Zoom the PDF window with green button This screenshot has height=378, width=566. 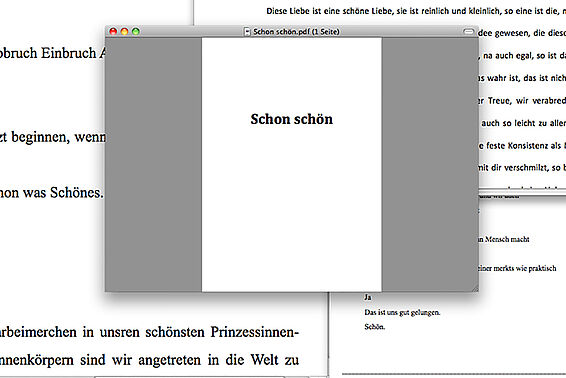tap(136, 31)
